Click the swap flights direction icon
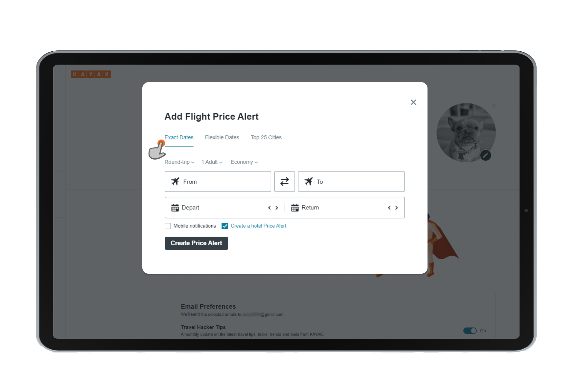This screenshot has width=574, height=392. 284,181
